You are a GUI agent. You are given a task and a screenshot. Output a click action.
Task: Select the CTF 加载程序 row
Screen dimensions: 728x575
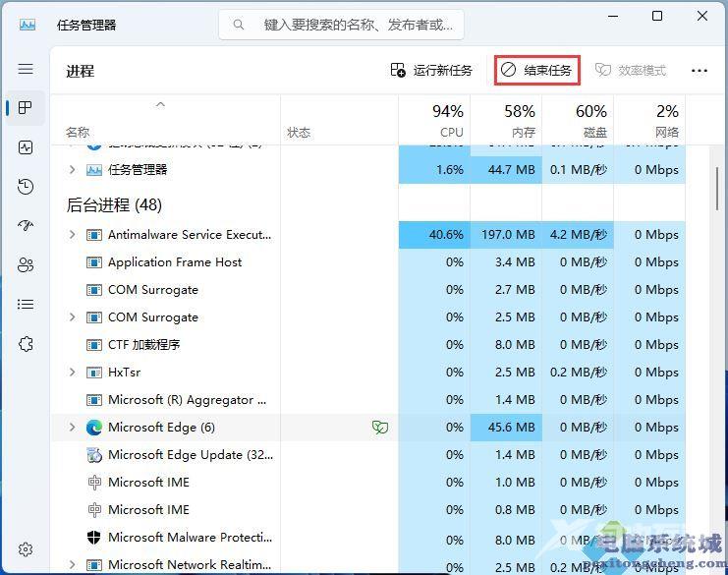click(x=367, y=345)
